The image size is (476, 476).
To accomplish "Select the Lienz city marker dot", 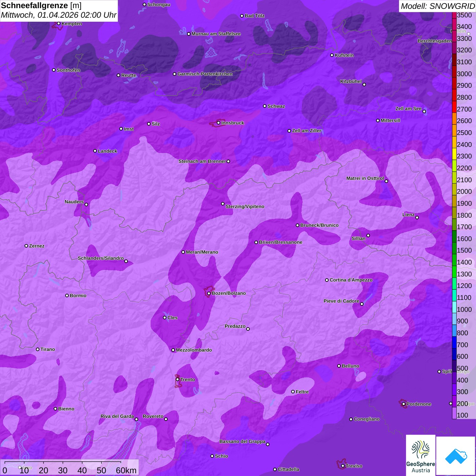I will (417, 217).
